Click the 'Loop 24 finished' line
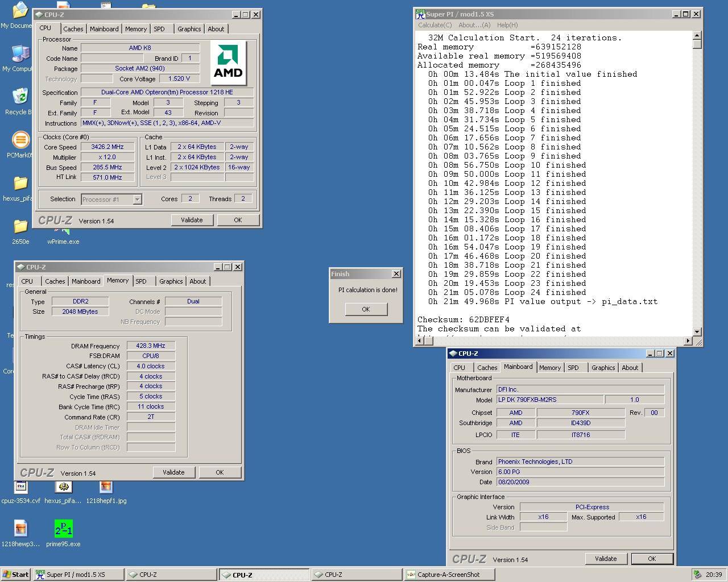728x582 pixels. click(x=507, y=292)
